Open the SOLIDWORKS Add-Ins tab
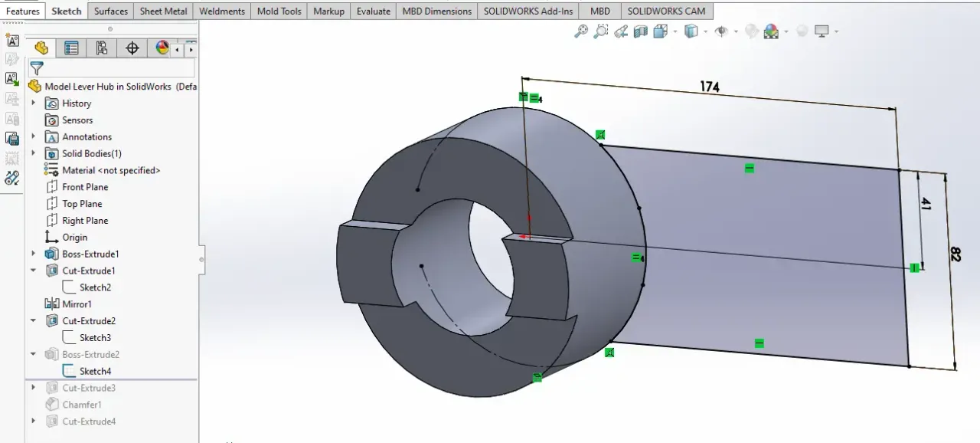 tap(528, 11)
